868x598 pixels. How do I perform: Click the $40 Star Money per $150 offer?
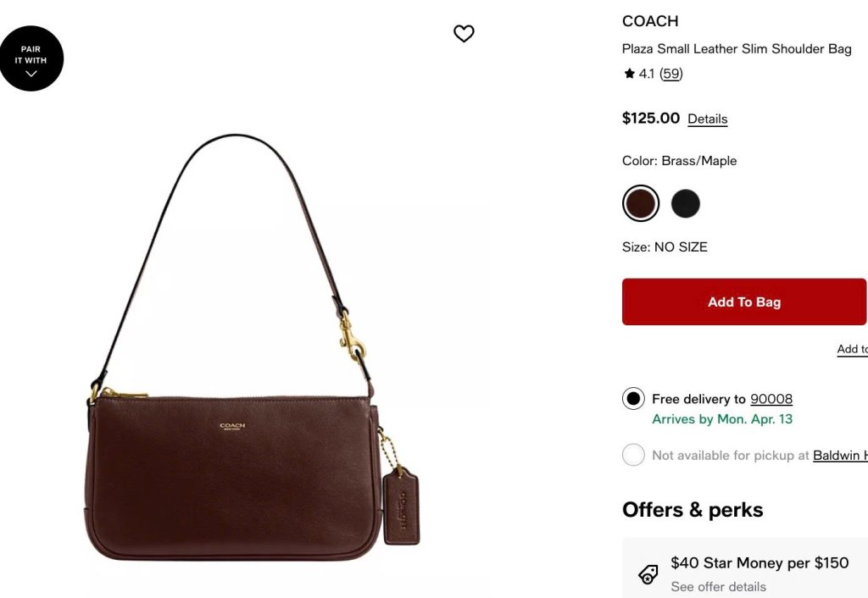[x=759, y=562]
